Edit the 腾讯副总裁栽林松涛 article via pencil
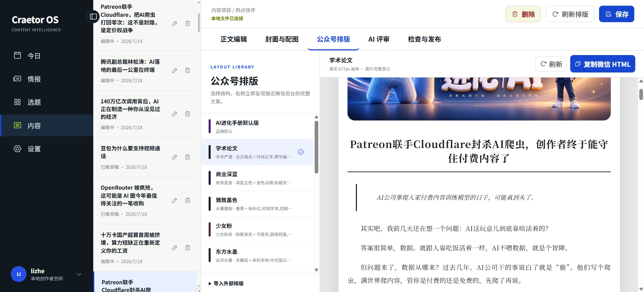This screenshot has width=644, height=292. [174, 70]
